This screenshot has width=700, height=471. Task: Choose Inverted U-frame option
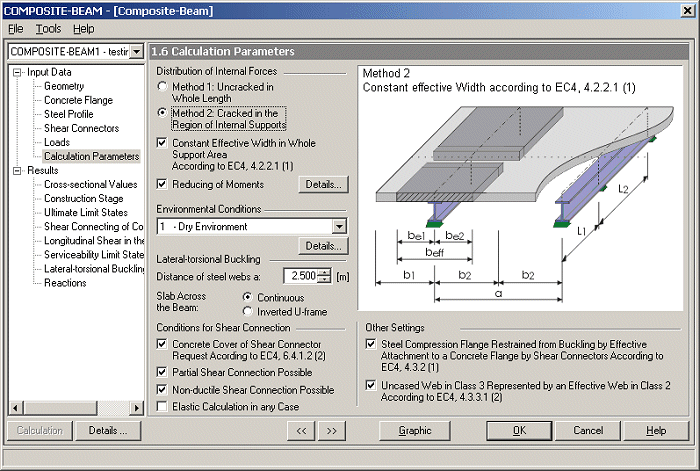click(247, 311)
